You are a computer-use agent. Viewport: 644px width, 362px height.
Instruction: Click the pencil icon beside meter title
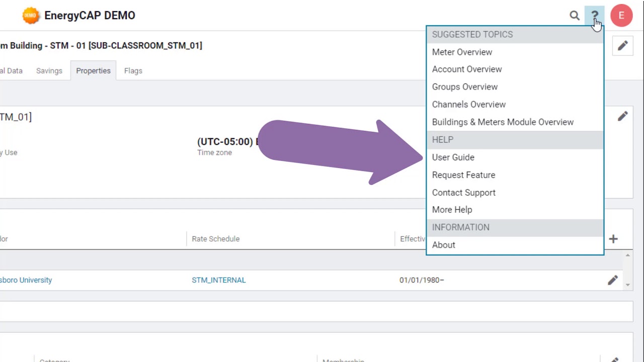(623, 46)
